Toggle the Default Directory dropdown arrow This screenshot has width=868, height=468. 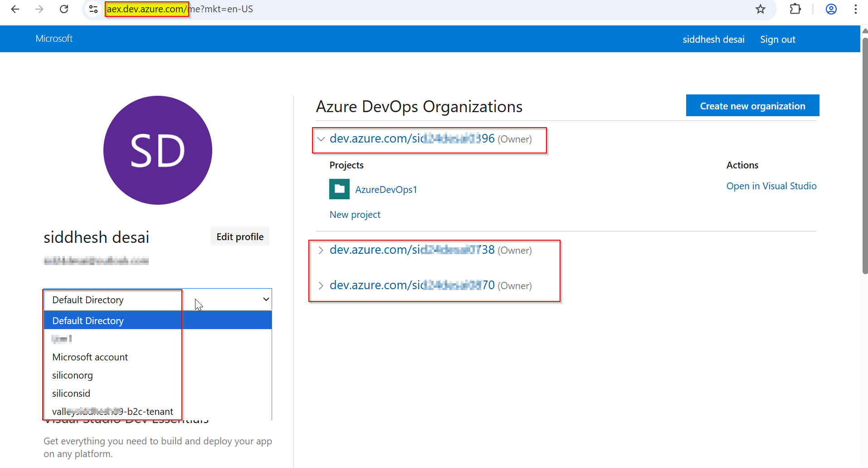click(x=266, y=299)
